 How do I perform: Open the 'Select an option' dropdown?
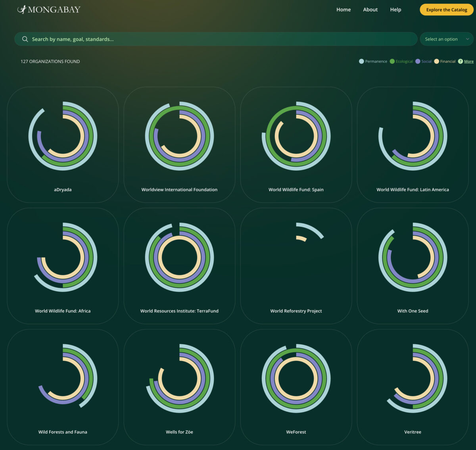coord(441,39)
